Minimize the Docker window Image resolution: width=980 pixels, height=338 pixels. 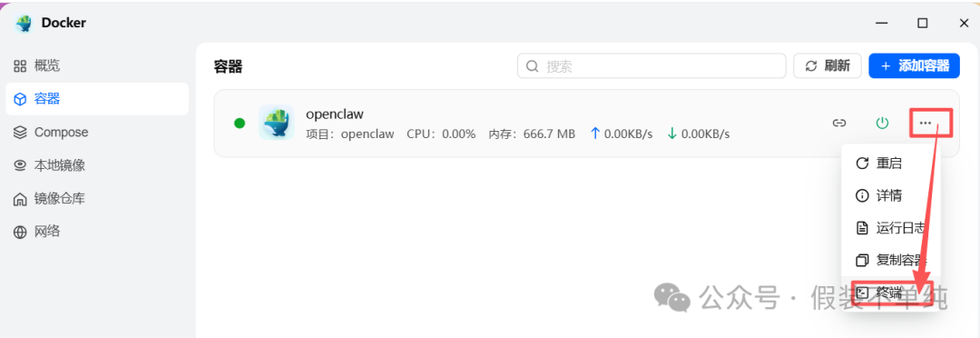tap(882, 23)
